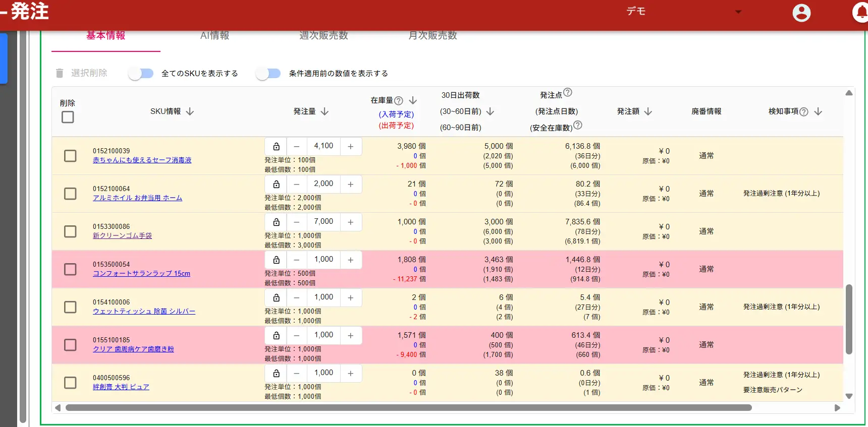Image resolution: width=868 pixels, height=427 pixels.
Task: Click the lock icon for SKU 0155100185
Action: click(x=276, y=335)
